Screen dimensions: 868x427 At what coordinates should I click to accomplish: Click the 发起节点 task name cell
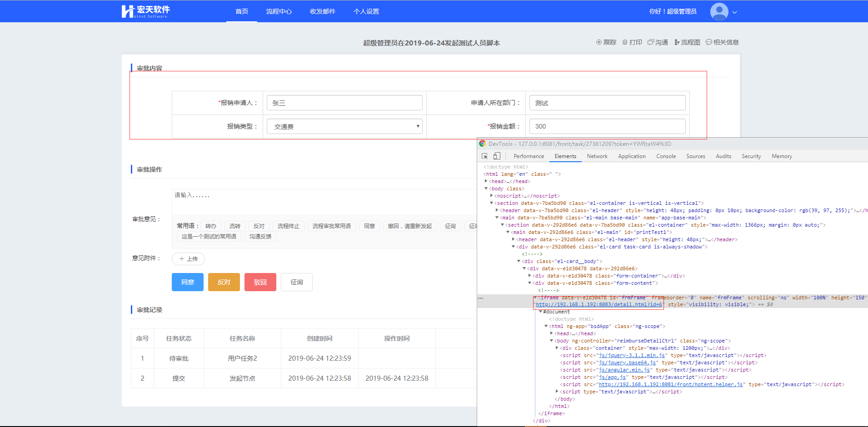[242, 378]
